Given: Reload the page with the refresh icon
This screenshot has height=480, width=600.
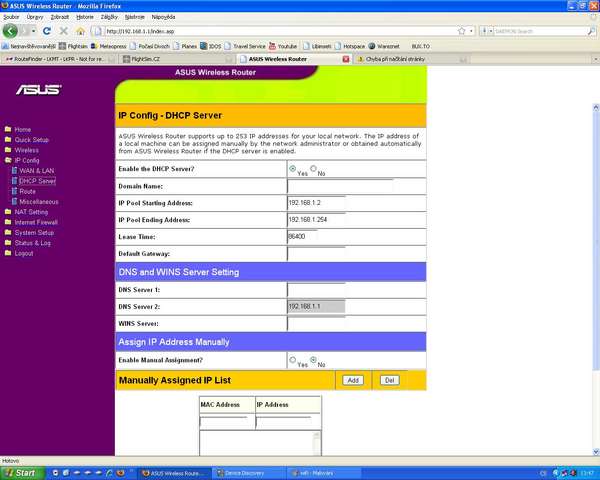Looking at the screenshot, I should [x=47, y=31].
